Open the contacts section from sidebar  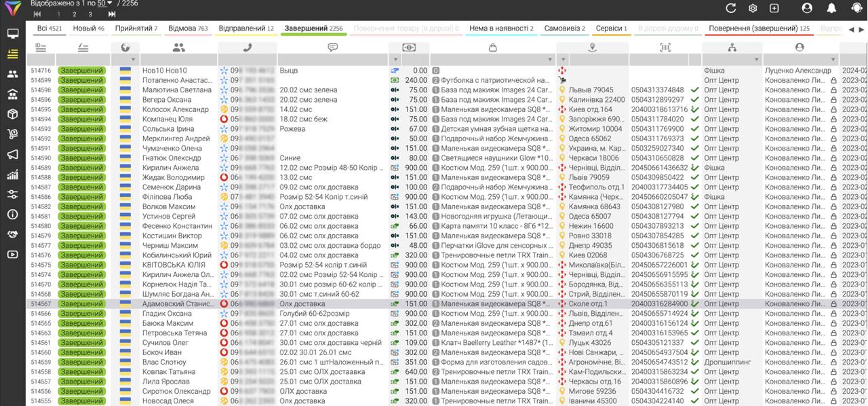click(x=12, y=73)
